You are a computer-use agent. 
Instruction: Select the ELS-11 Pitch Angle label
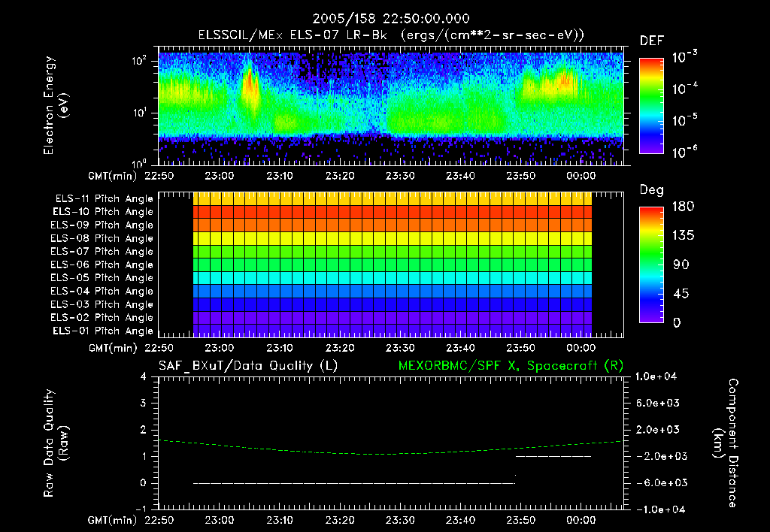pyautogui.click(x=103, y=198)
